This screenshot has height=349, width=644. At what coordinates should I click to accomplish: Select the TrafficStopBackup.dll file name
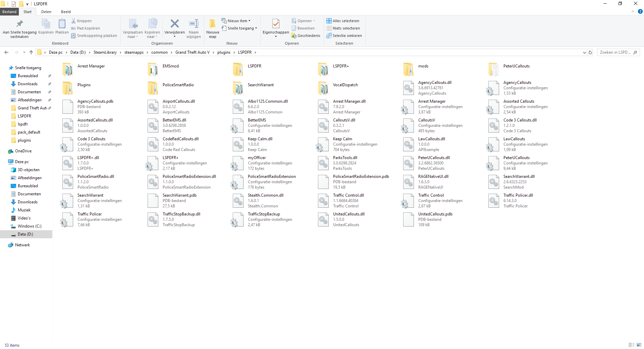click(181, 214)
